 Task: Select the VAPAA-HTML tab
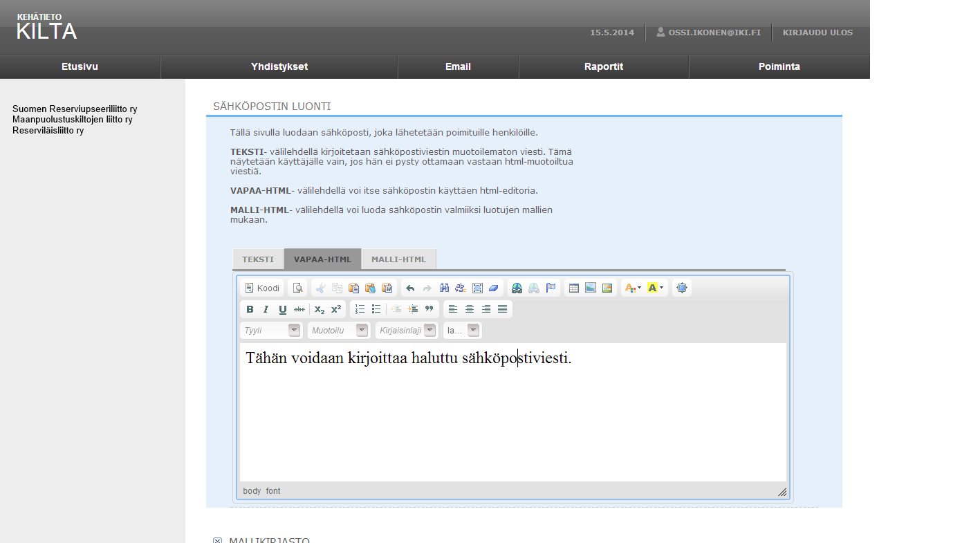pyautogui.click(x=322, y=259)
